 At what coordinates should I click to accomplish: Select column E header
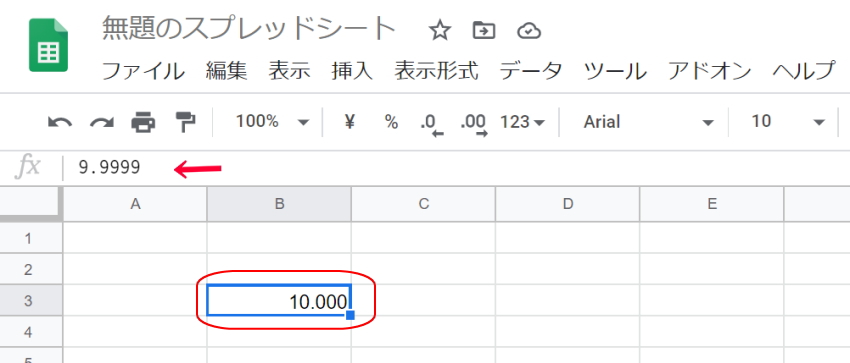click(x=712, y=204)
